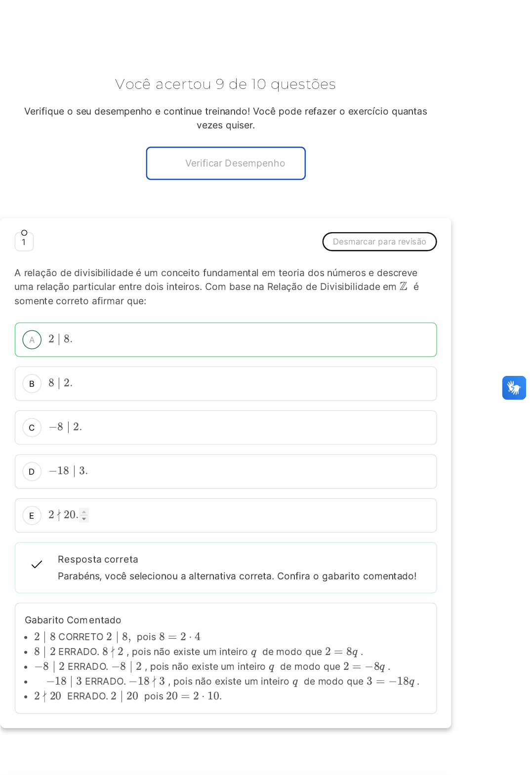The height and width of the screenshot is (775, 532).
Task: Click the Gabarito Comentado title
Action: coord(73,620)
